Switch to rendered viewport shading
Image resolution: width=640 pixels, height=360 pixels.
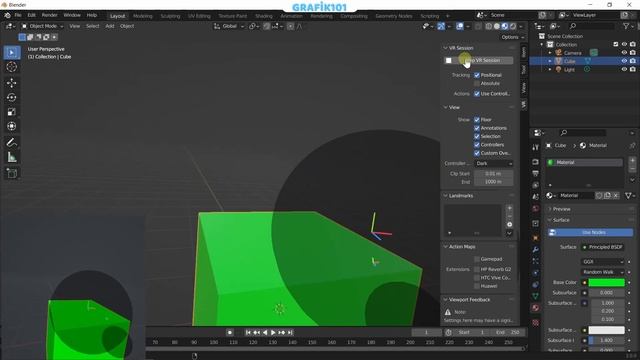[513, 26]
